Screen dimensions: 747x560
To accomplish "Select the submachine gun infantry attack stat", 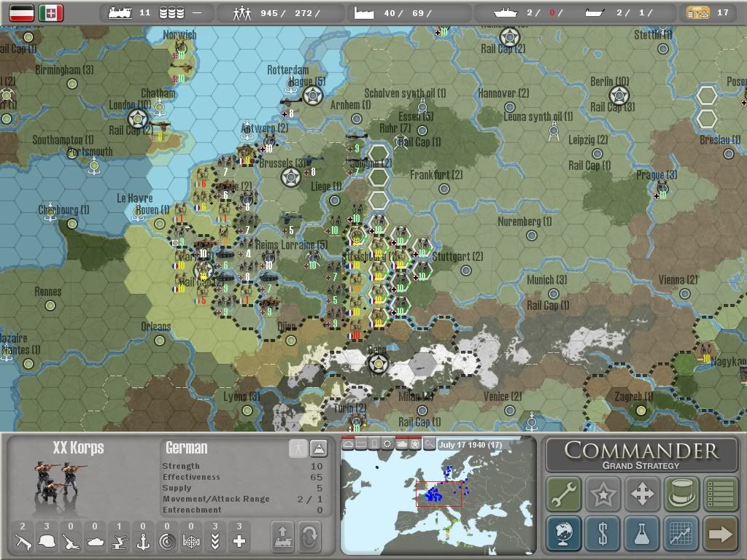I will (x=23, y=536).
